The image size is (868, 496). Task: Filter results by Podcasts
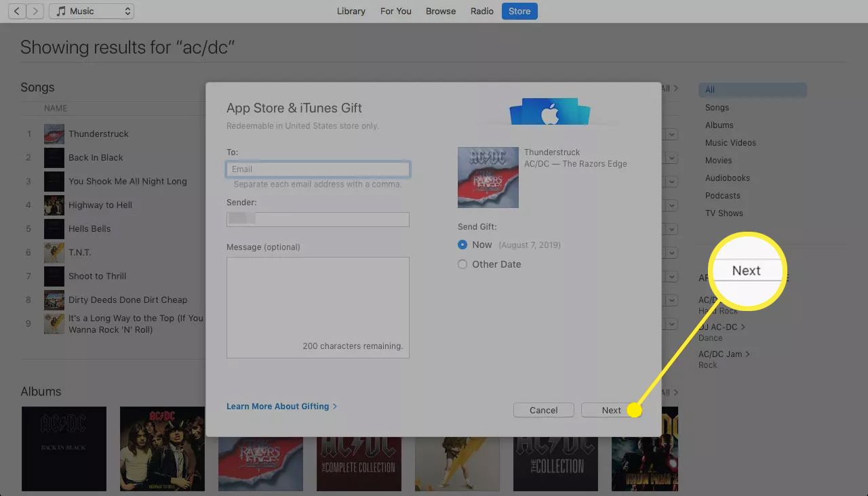[722, 195]
